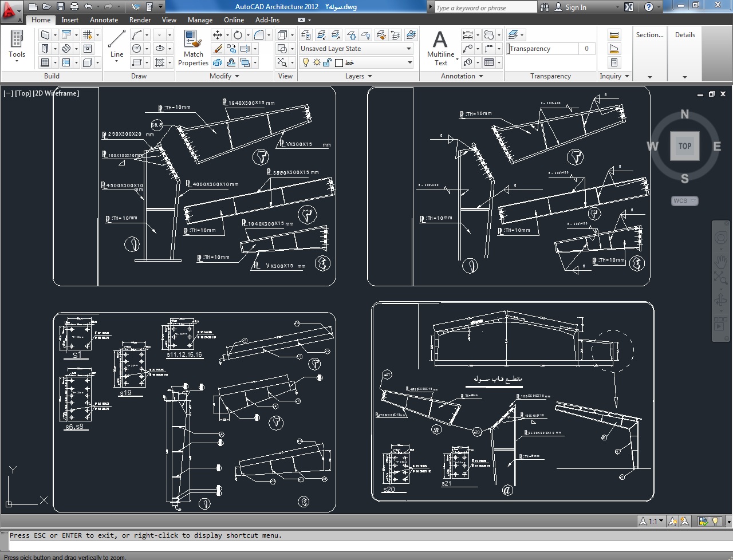The height and width of the screenshot is (560, 733).
Task: Click the Rotate tool icon
Action: coord(238,35)
